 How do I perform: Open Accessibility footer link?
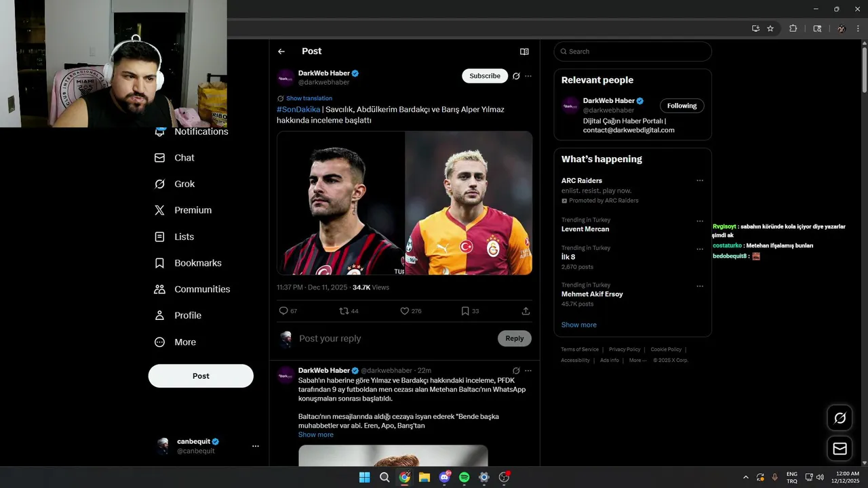(575, 361)
